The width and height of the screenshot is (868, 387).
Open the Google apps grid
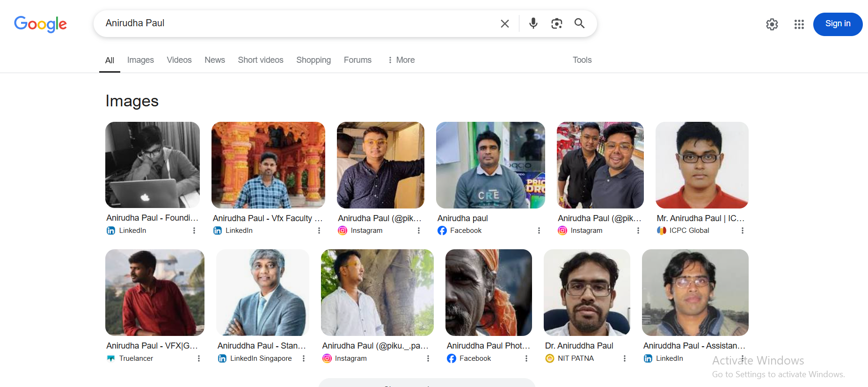point(799,24)
